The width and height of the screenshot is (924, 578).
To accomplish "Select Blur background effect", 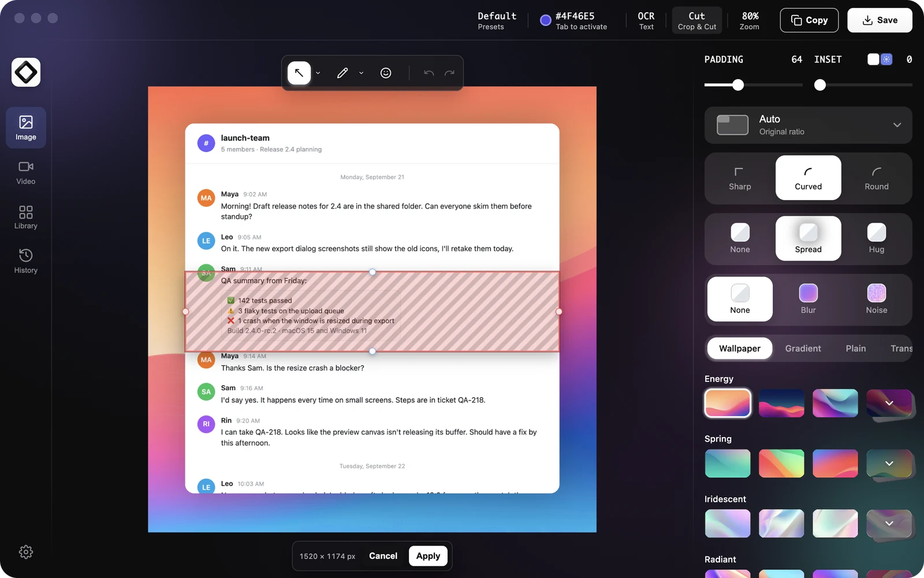I will [x=808, y=299].
